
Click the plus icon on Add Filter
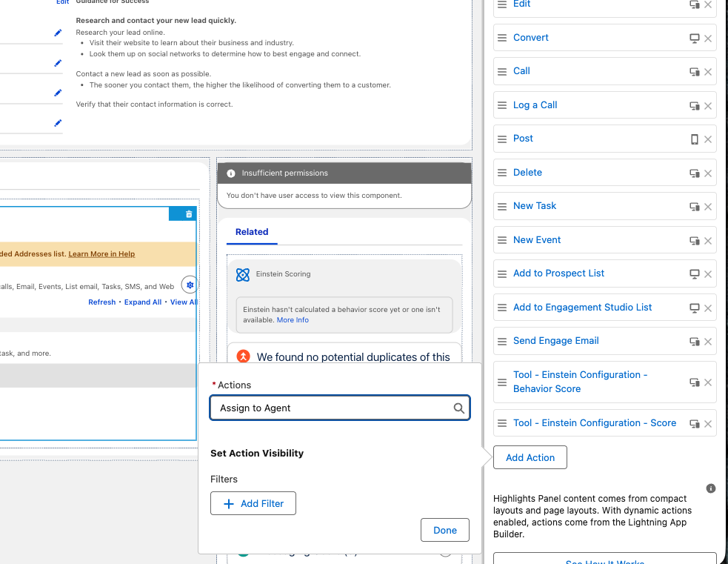228,504
